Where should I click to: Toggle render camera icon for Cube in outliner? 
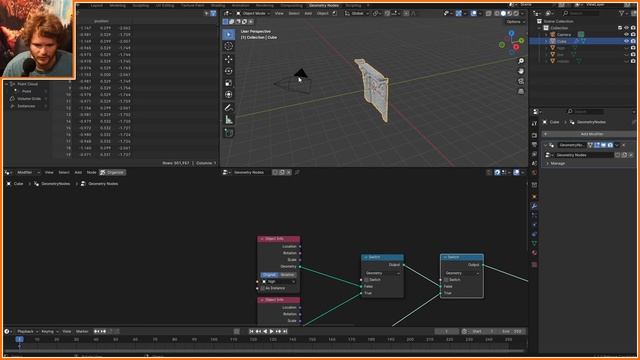tap(633, 41)
